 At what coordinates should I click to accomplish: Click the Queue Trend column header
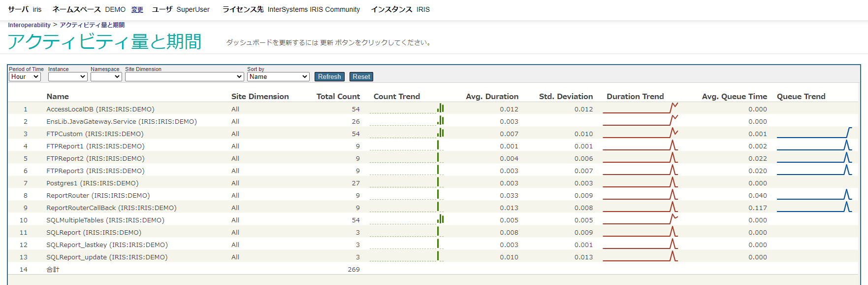[x=801, y=97]
